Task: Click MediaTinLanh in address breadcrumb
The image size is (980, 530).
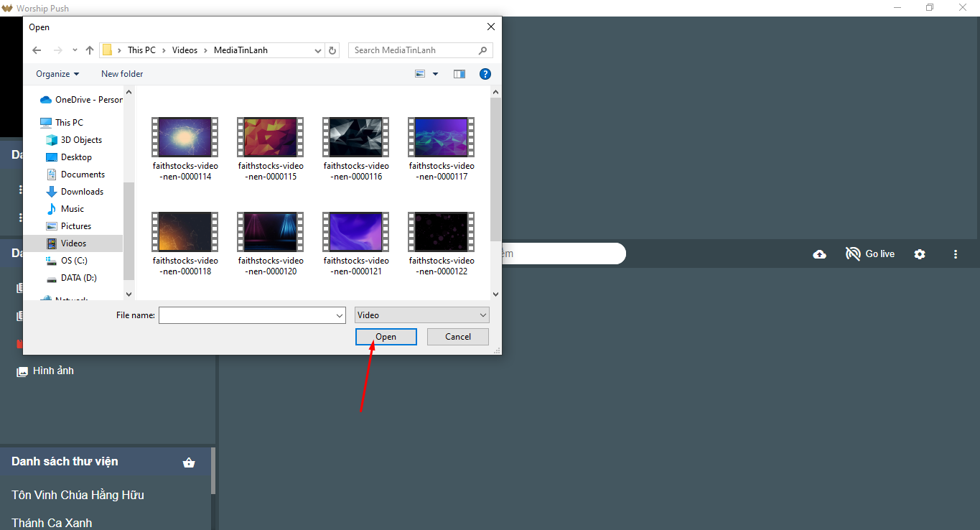Action: tap(241, 50)
